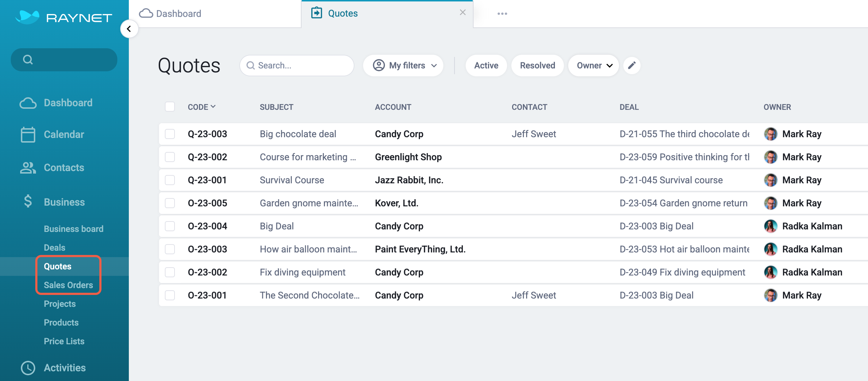Click the sidebar collapse arrow button
The width and height of the screenshot is (868, 381).
coord(129,29)
